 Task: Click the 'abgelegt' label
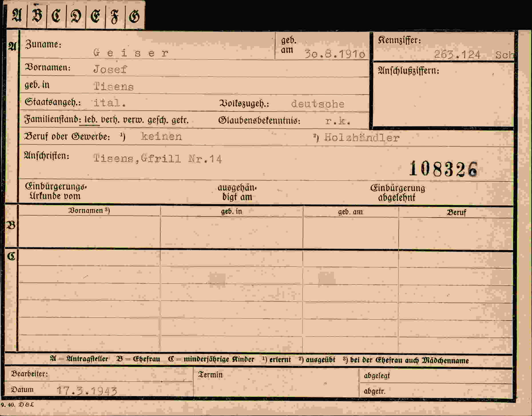pos(377,376)
